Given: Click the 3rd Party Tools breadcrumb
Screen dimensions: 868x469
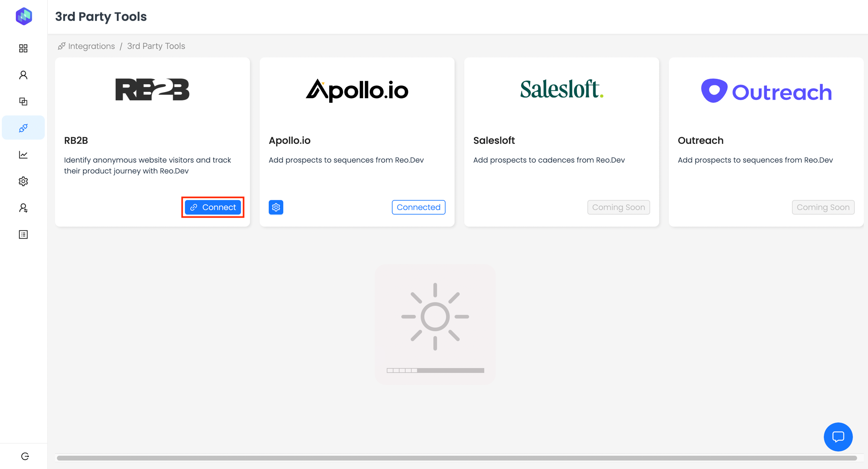Looking at the screenshot, I should [156, 46].
